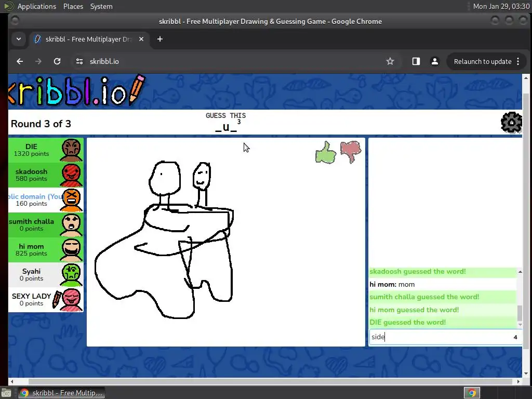Image resolution: width=532 pixels, height=399 pixels.
Task: Click skadoosh's red avatar
Action: point(72,175)
